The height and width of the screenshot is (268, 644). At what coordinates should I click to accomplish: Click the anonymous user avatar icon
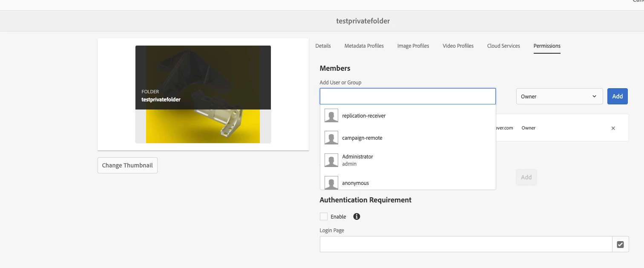point(331,183)
